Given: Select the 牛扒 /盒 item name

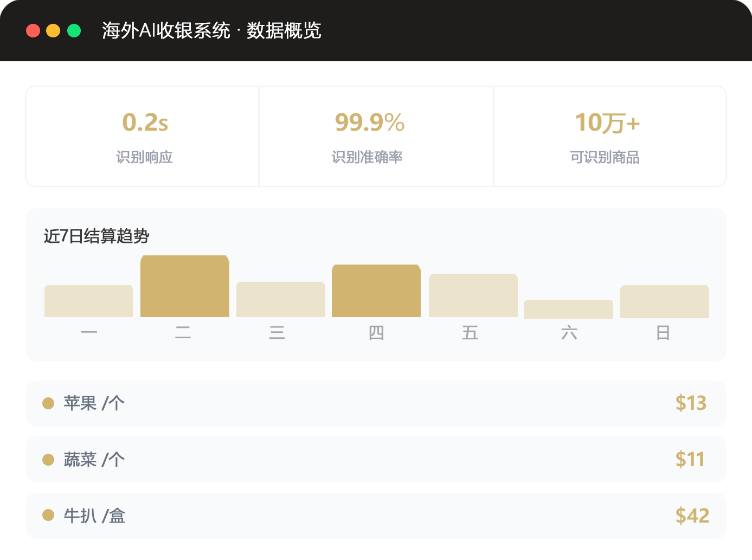Looking at the screenshot, I should click(x=94, y=516).
